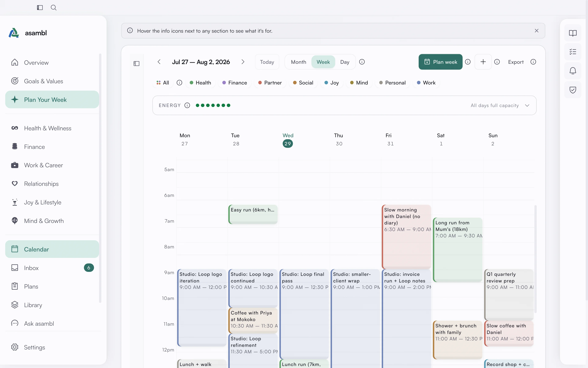Click the Plan week button
The height and width of the screenshot is (368, 588).
(440, 62)
